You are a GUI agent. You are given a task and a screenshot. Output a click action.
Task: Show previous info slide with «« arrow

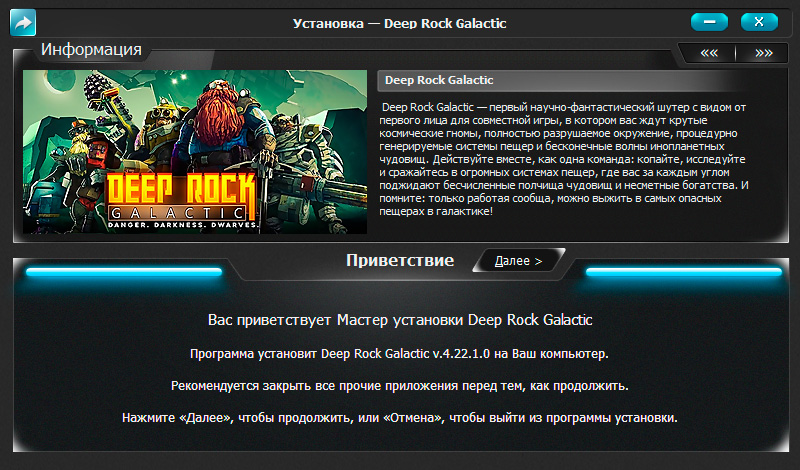point(709,53)
